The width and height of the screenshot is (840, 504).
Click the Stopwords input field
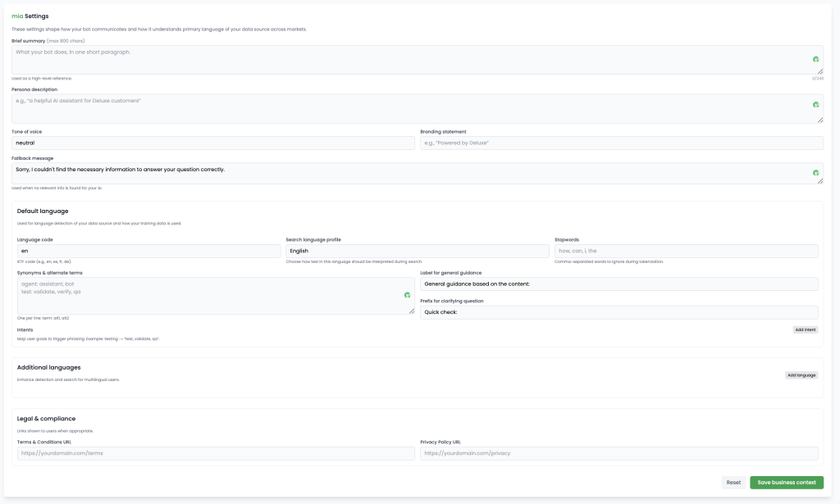click(x=687, y=251)
